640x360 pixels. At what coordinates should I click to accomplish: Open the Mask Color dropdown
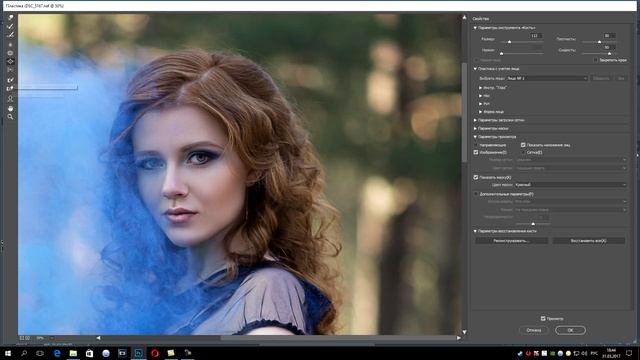pos(570,185)
